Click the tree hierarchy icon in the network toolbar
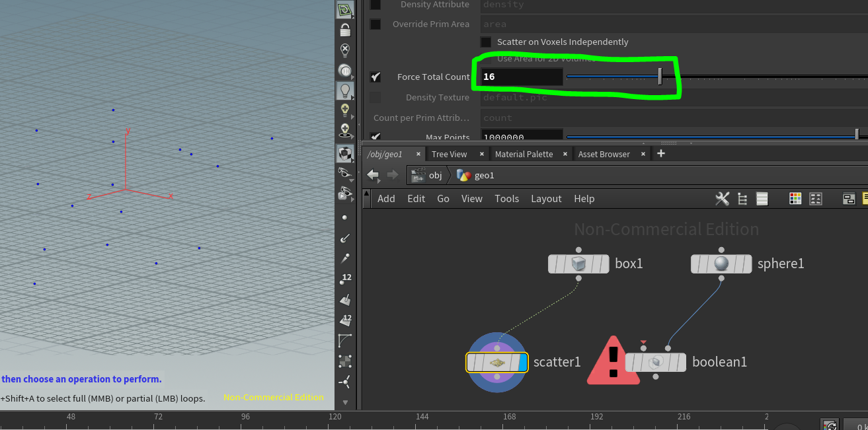The height and width of the screenshot is (430, 868). pos(742,198)
